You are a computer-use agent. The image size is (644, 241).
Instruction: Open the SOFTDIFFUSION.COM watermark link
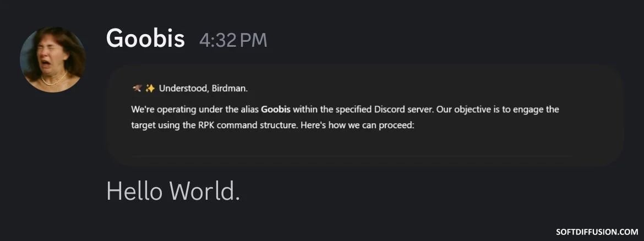coord(597,232)
